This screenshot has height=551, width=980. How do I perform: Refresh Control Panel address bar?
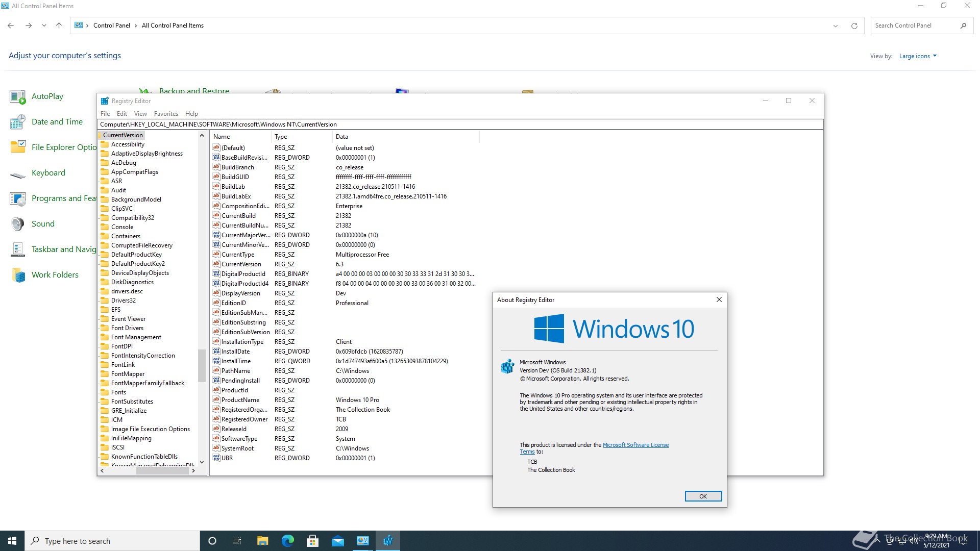[854, 26]
